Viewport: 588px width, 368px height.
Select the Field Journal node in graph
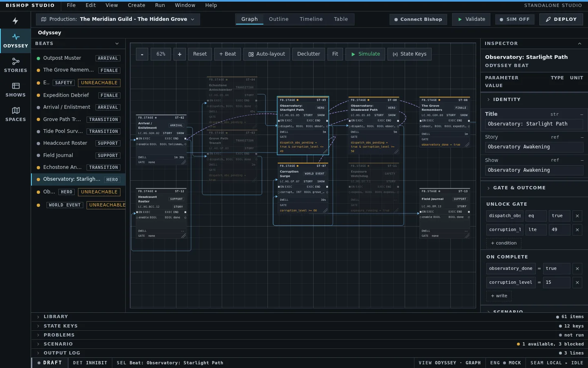click(x=445, y=213)
